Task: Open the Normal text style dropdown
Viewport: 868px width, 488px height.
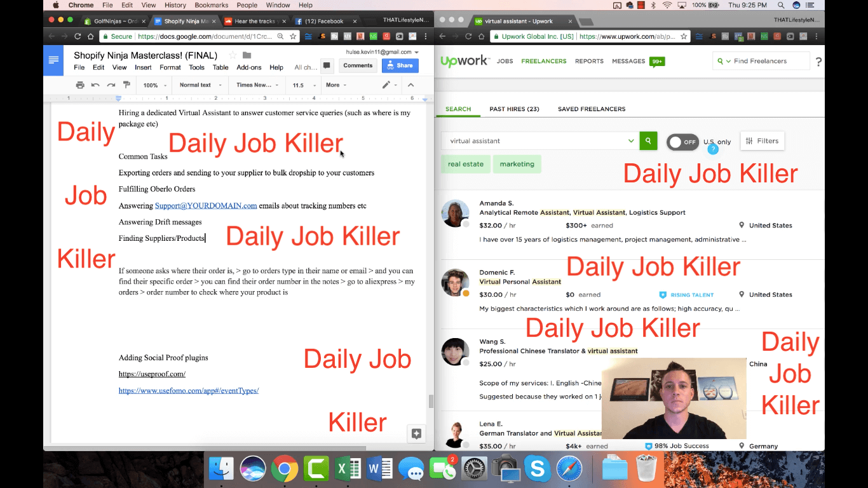Action: coord(201,85)
